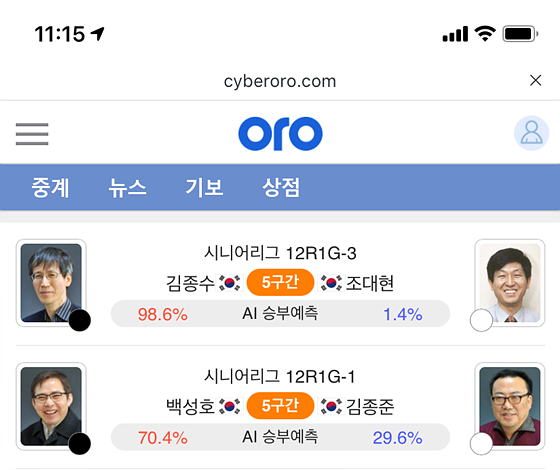The width and height of the screenshot is (560, 470).
Task: Open the 시니어리그 12R1G-3 game title
Action: 280,253
